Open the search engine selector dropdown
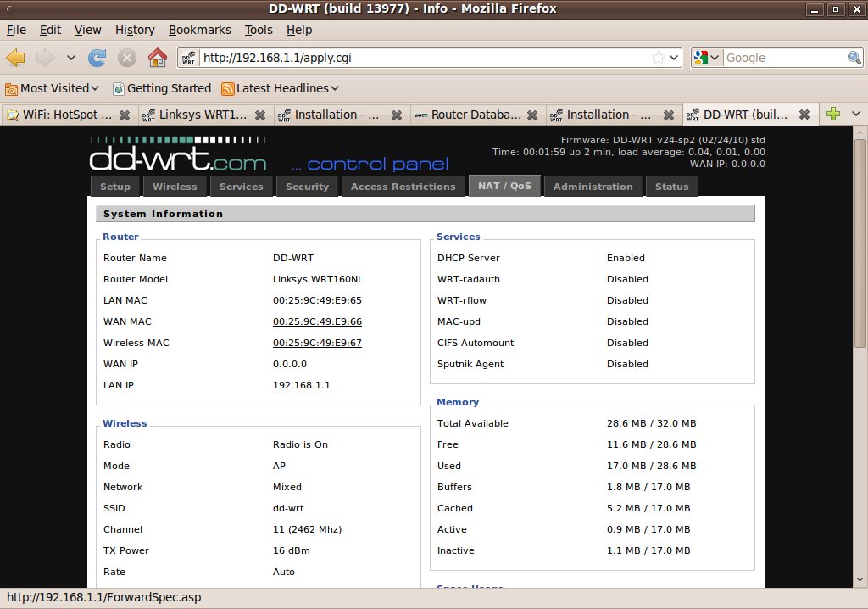 706,58
